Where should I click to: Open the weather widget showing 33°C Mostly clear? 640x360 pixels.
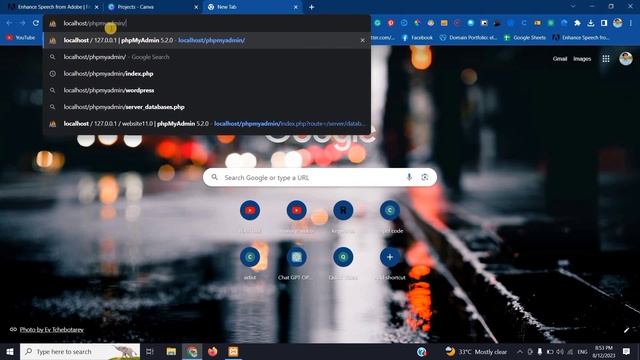coord(476,351)
